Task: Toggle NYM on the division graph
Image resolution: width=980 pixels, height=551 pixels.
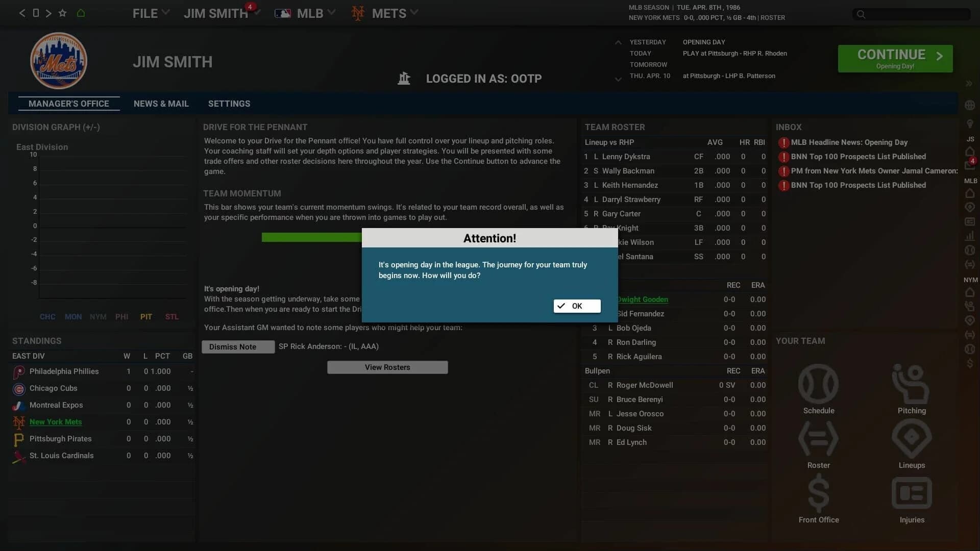Action: (x=98, y=317)
